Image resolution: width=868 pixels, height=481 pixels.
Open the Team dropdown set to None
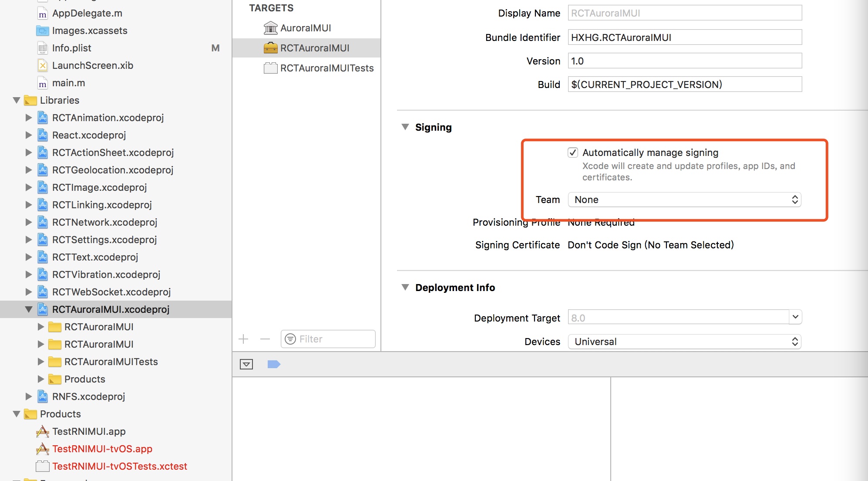click(684, 200)
